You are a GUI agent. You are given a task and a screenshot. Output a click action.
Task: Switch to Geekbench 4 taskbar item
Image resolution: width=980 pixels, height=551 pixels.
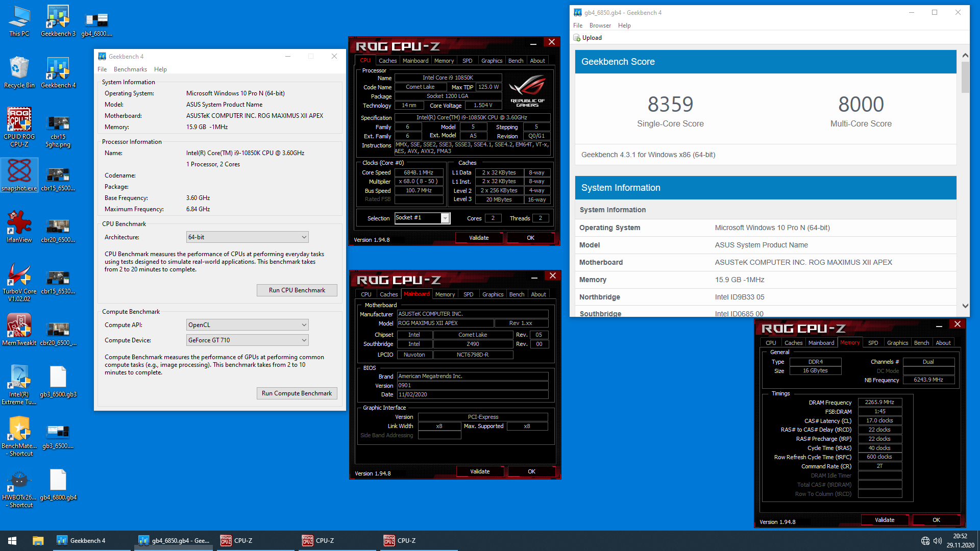(x=92, y=541)
